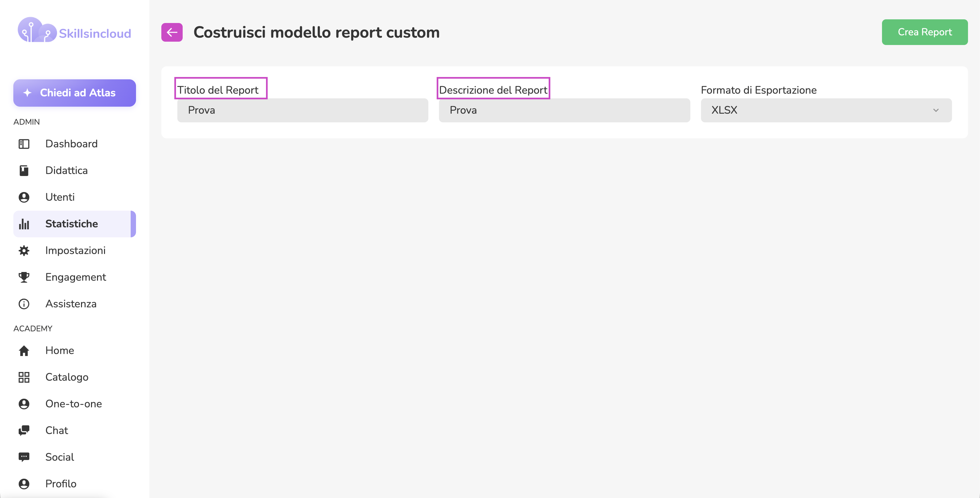The width and height of the screenshot is (980, 498).
Task: Open Chat from the sidebar
Action: coord(75,430)
